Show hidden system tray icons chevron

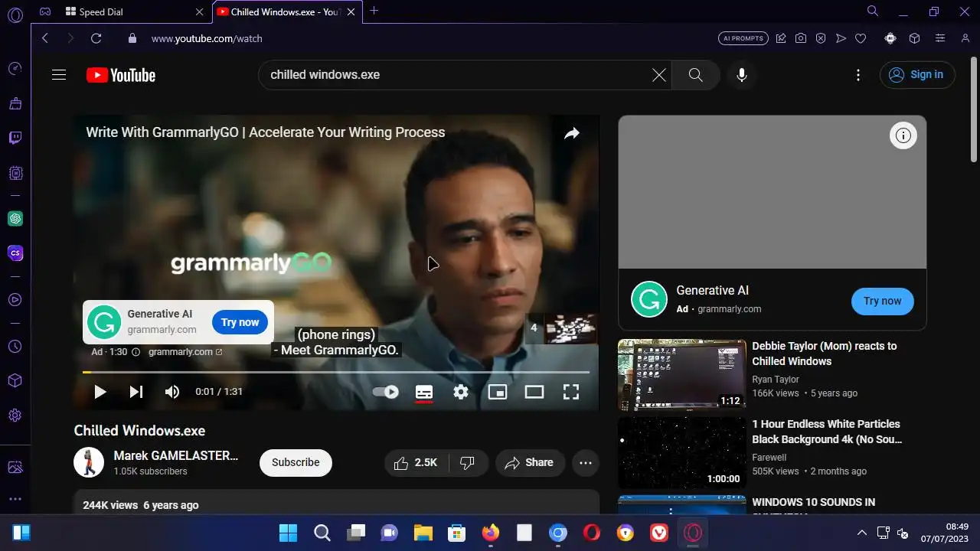point(861,533)
